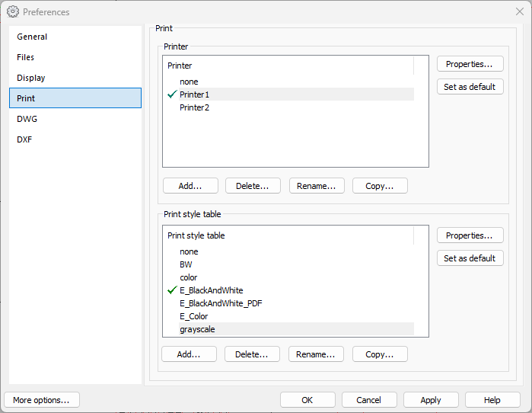Click the Preferences gear icon in title bar
This screenshot has width=532, height=413.
[x=13, y=11]
